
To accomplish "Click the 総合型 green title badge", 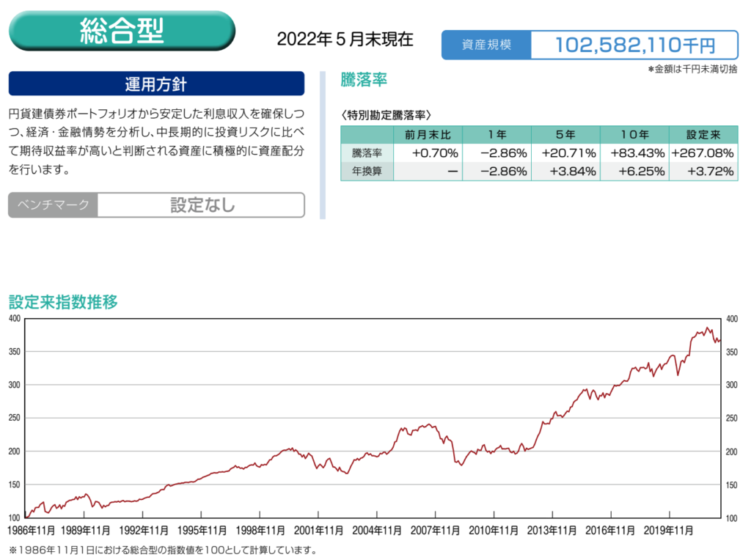I will pos(122,31).
